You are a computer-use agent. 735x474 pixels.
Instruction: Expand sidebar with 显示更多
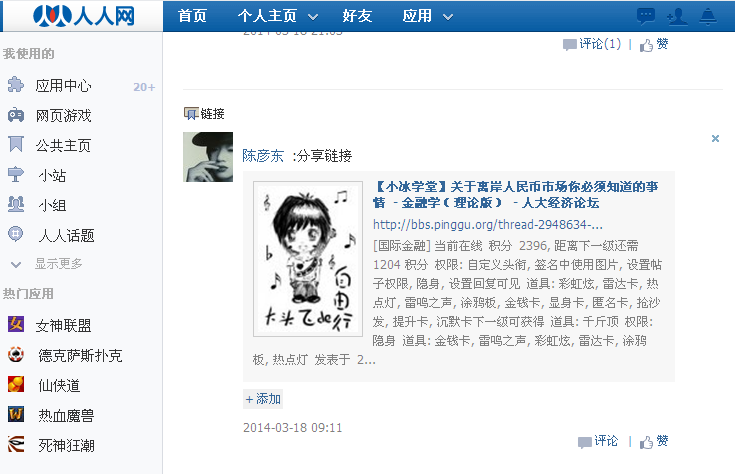point(47,264)
